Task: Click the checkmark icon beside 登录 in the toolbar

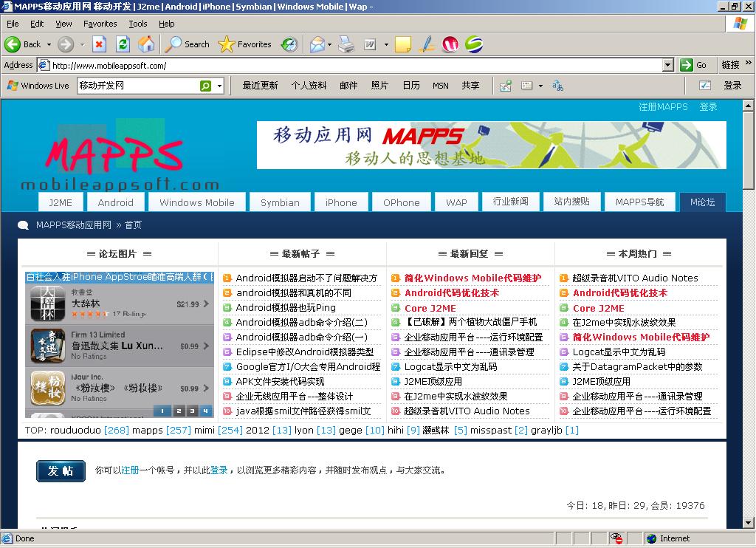Action: (705, 86)
